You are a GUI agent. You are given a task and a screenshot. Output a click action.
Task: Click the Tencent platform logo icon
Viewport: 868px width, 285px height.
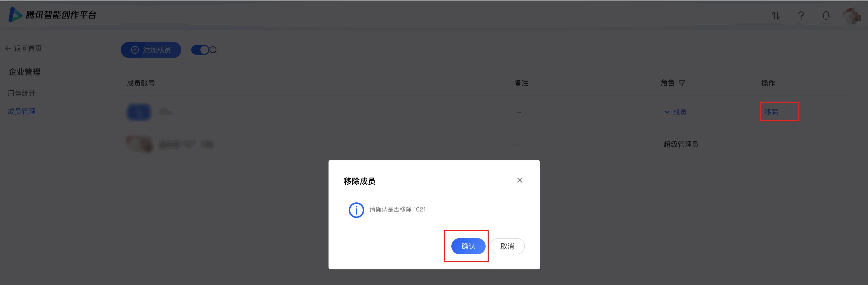[x=15, y=15]
